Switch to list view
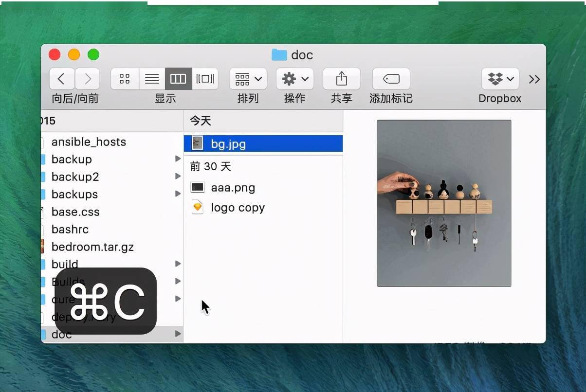586x392 pixels. (x=152, y=79)
